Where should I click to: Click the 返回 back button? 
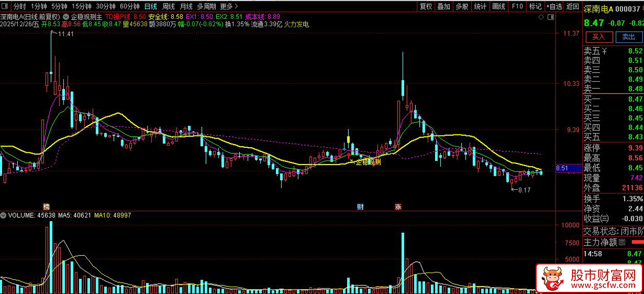(x=572, y=6)
